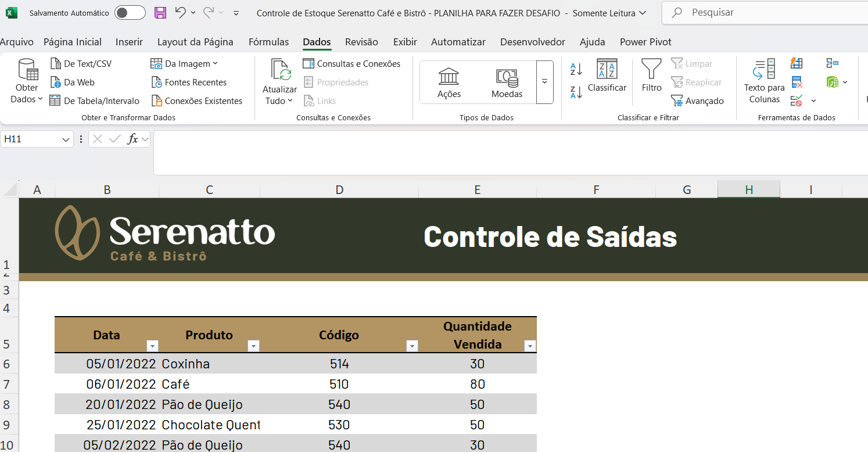Select column H header

[x=749, y=189]
